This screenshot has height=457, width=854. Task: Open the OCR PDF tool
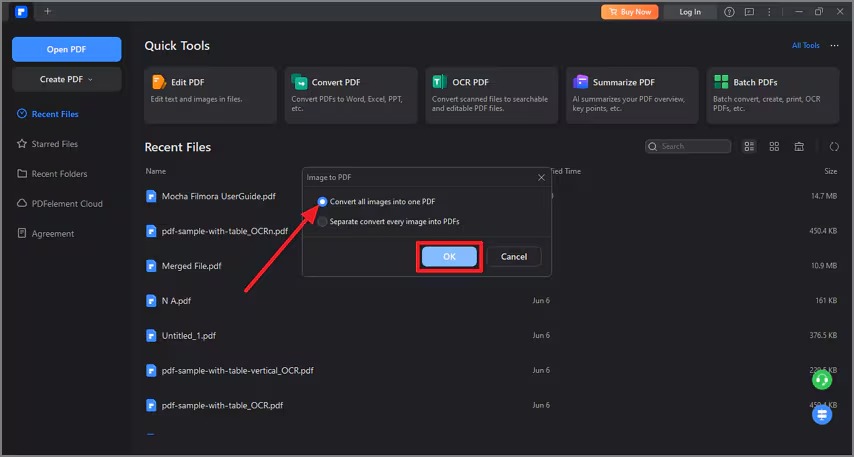pyautogui.click(x=491, y=95)
